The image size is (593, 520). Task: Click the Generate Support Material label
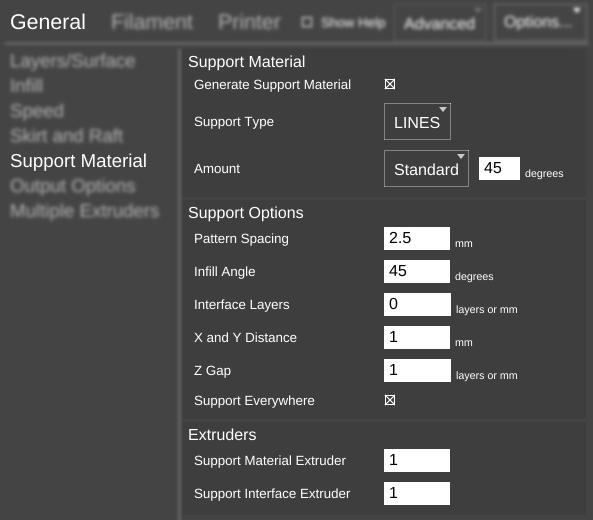coord(272,85)
